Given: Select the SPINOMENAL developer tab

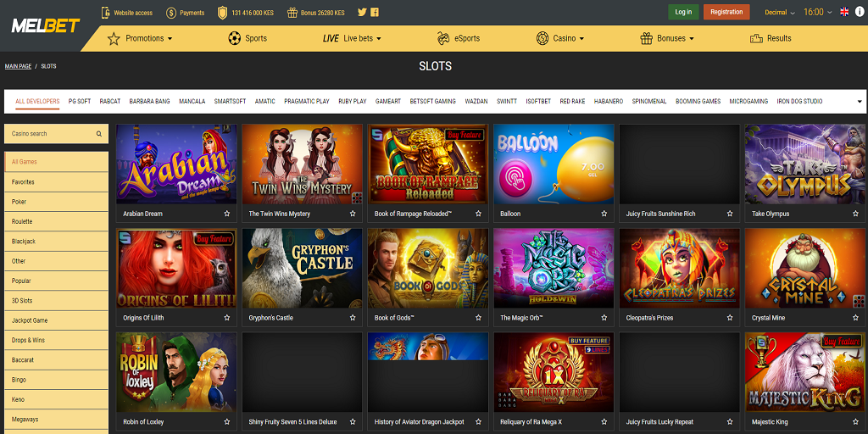Looking at the screenshot, I should (x=649, y=102).
